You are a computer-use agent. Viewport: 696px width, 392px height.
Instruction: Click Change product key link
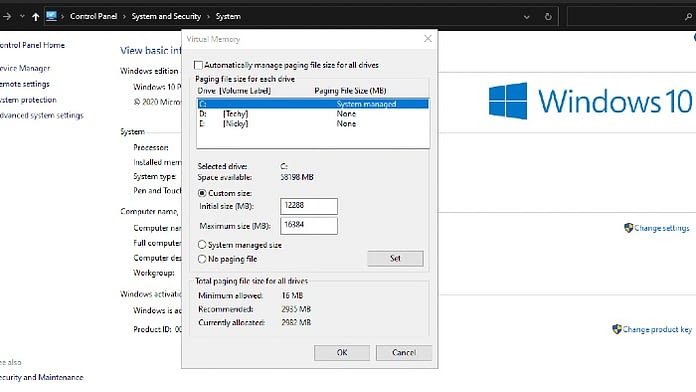(x=657, y=329)
